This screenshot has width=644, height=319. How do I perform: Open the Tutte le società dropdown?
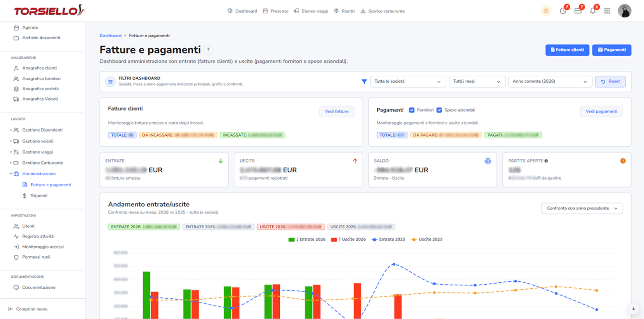click(408, 82)
